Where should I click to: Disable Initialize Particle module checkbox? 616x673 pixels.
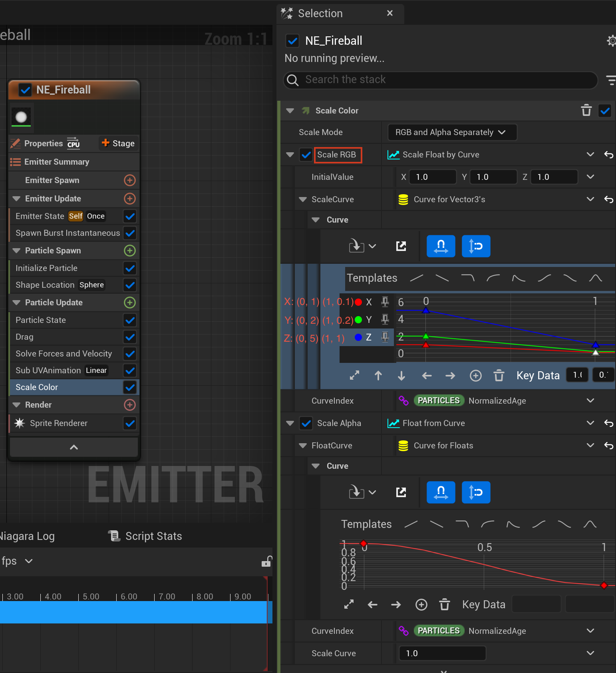tap(130, 268)
